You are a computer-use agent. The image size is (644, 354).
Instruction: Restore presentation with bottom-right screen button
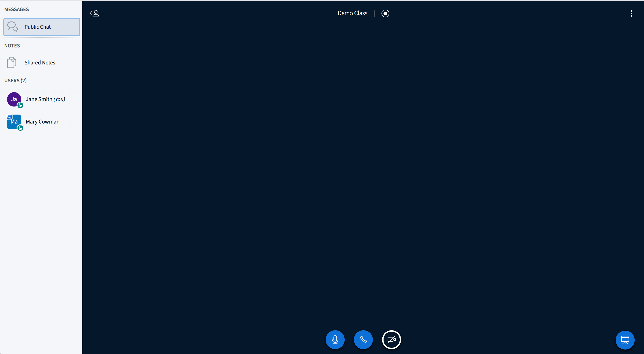[x=625, y=340]
